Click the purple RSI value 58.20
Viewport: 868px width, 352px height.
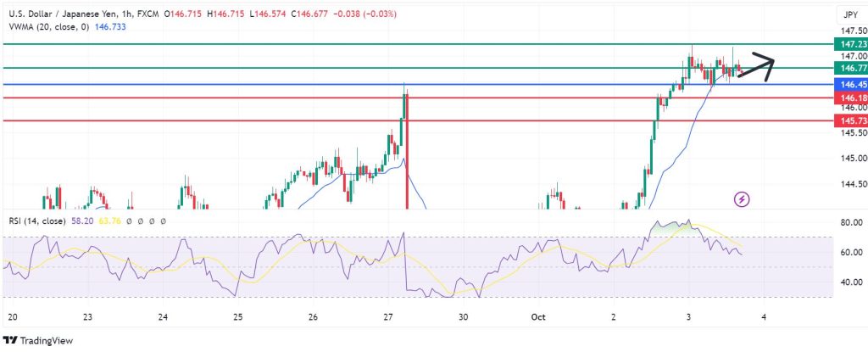click(82, 221)
